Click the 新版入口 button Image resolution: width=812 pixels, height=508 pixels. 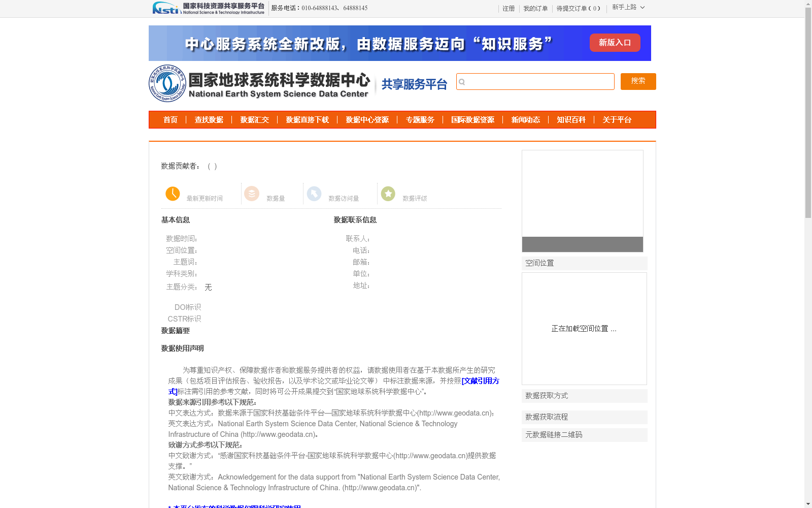click(x=615, y=43)
